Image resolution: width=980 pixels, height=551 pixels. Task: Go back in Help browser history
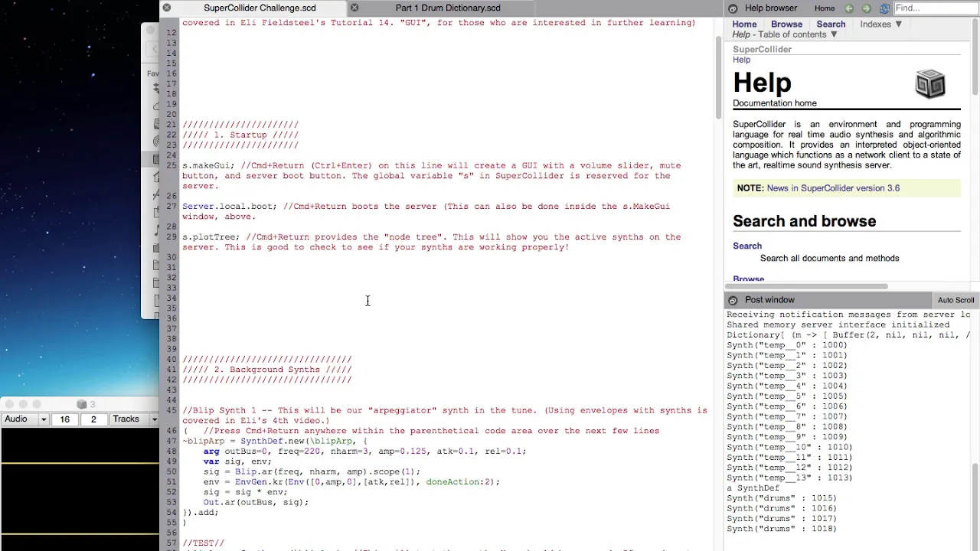tap(848, 8)
